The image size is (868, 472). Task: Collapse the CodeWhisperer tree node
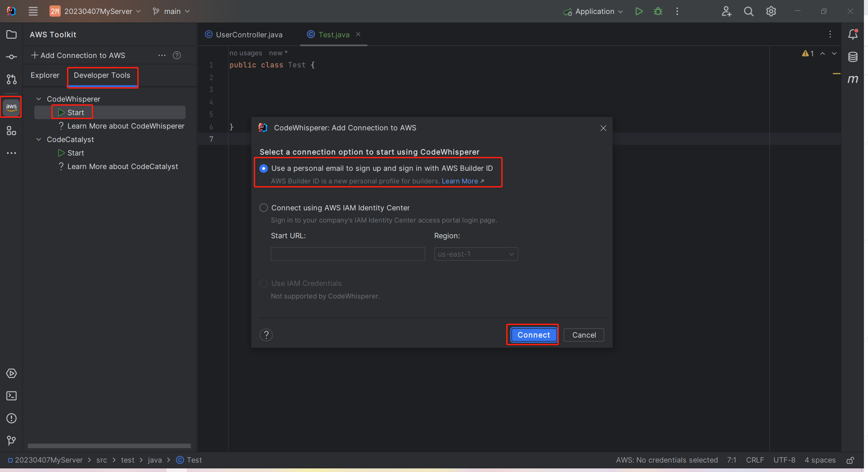coord(39,99)
